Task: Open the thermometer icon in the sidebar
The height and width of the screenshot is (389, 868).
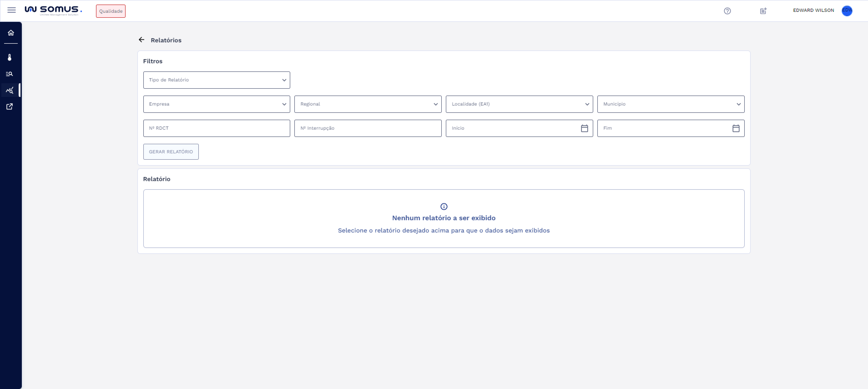Action: point(10,57)
